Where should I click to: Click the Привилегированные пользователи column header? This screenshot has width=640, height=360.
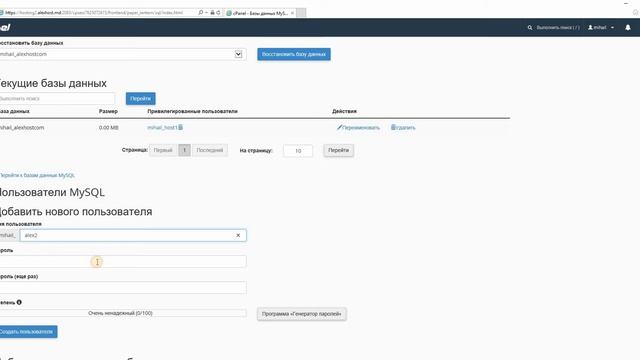[192, 111]
